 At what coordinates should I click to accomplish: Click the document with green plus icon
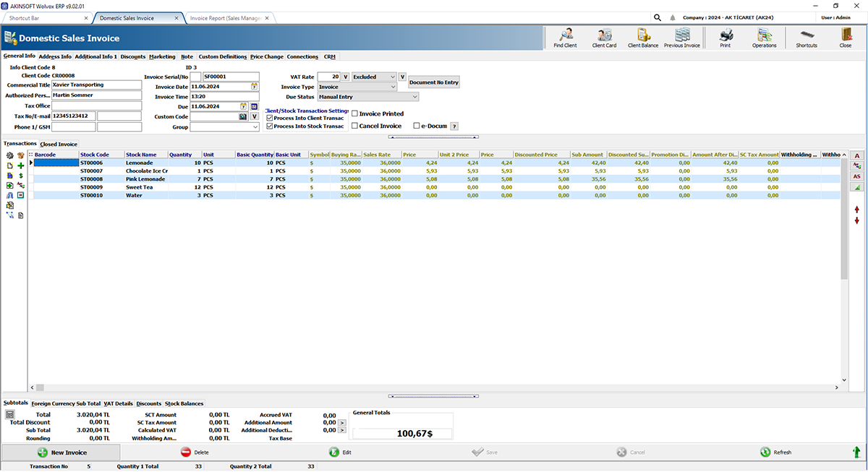click(x=9, y=186)
